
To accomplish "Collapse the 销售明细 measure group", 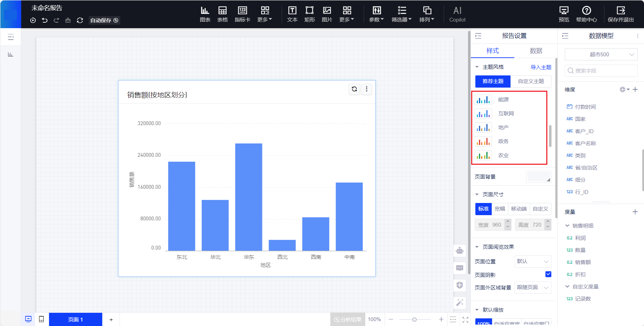I will [567, 226].
